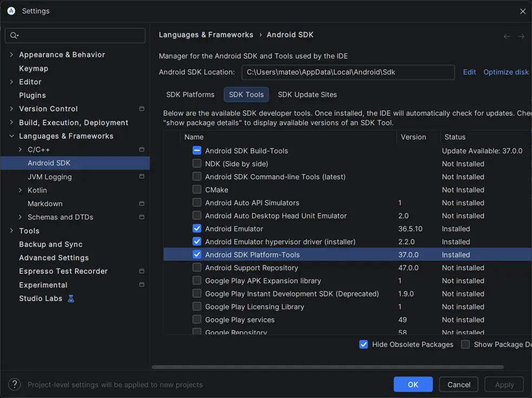Click Cancel button

pos(459,384)
